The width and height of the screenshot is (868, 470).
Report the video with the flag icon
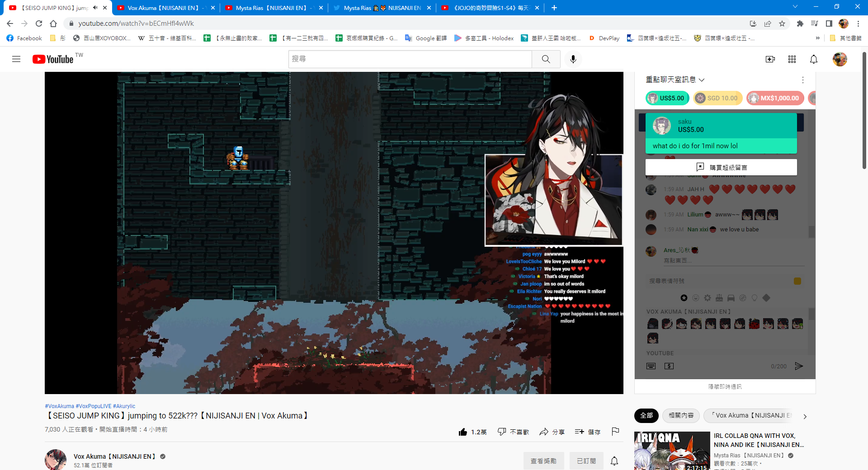point(615,432)
